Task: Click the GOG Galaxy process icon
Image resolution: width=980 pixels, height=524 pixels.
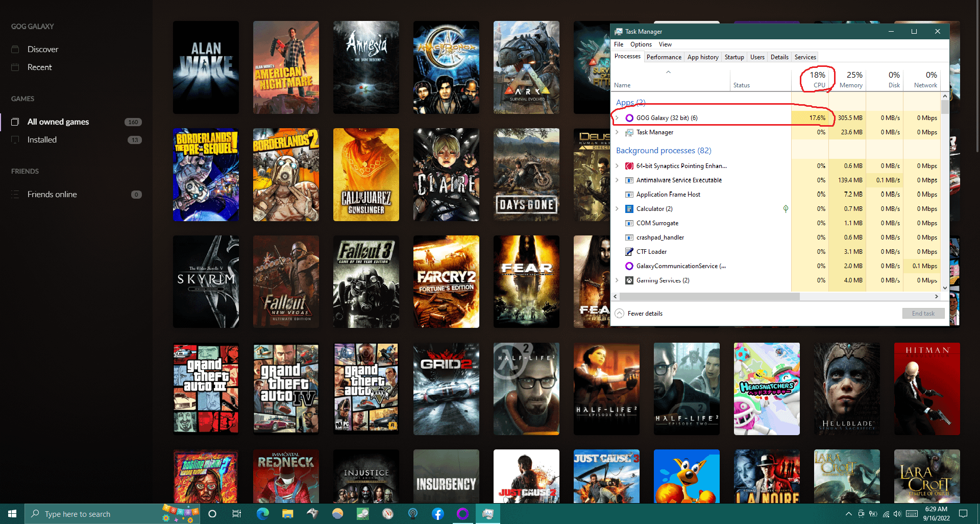Action: click(629, 118)
